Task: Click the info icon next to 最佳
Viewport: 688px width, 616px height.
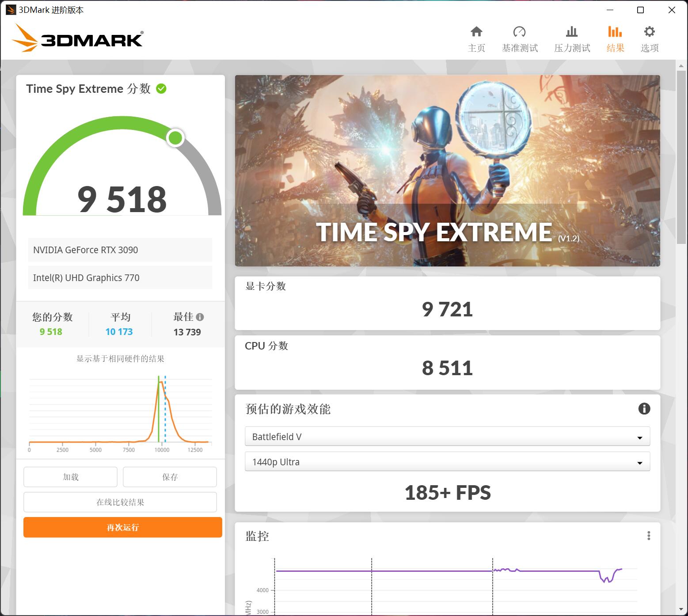Action: point(200,317)
